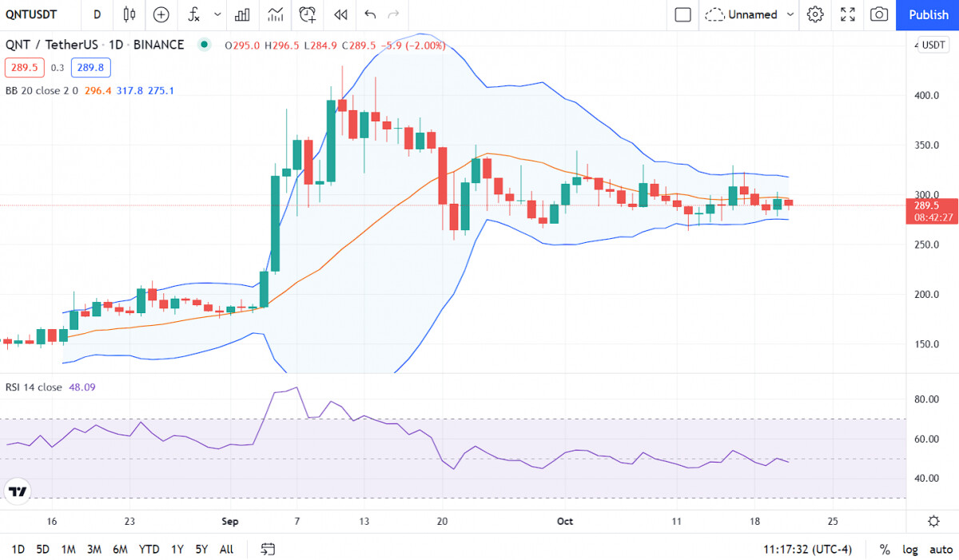
Task: Click the red 289.5 sell price button
Action: click(25, 68)
